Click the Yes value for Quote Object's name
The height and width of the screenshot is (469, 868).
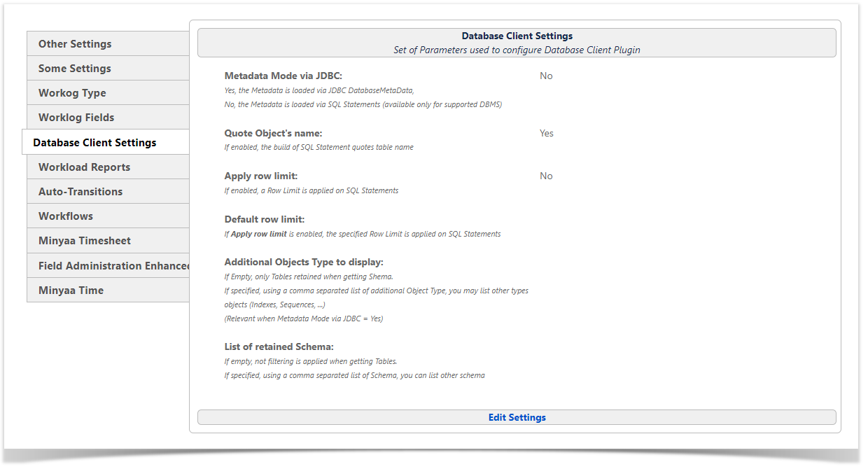(x=546, y=133)
